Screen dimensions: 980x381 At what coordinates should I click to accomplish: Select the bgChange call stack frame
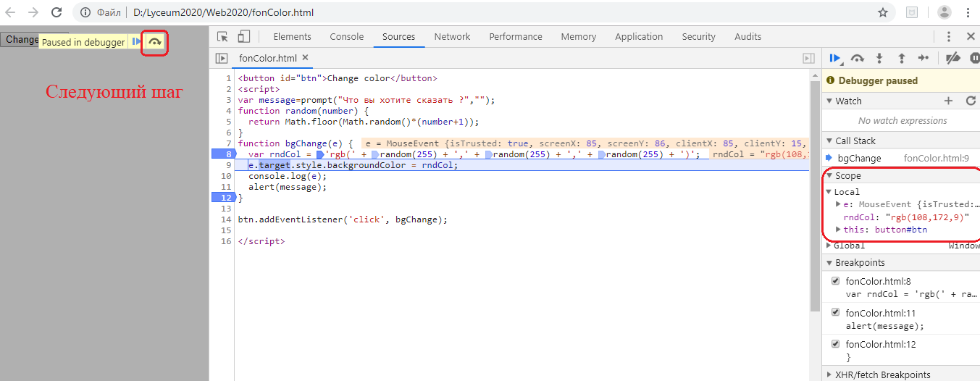(859, 159)
